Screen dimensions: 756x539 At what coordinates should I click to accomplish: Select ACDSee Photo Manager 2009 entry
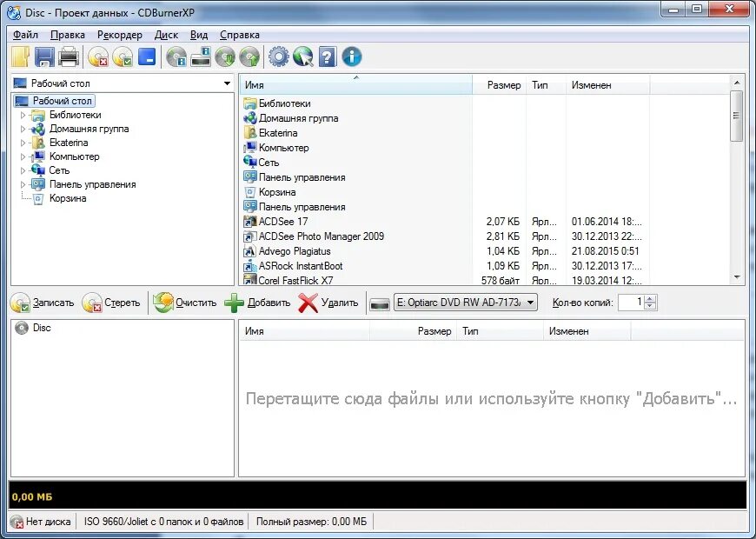[322, 236]
